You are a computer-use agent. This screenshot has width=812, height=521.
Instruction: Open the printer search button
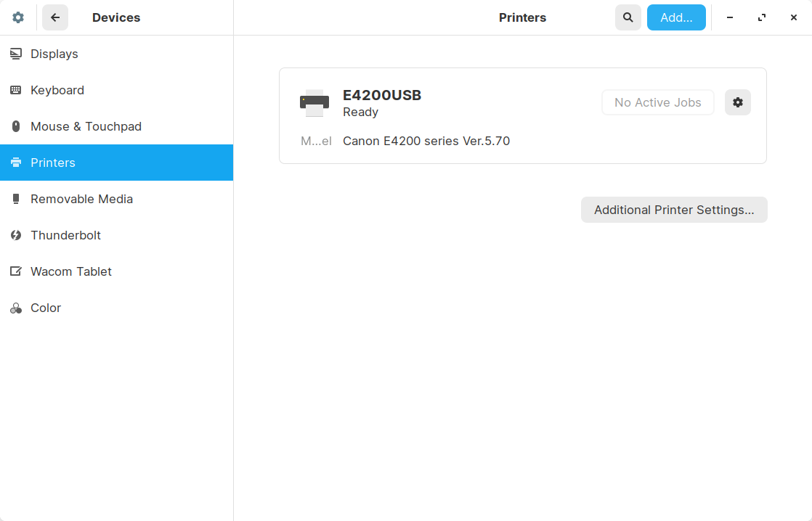628,17
